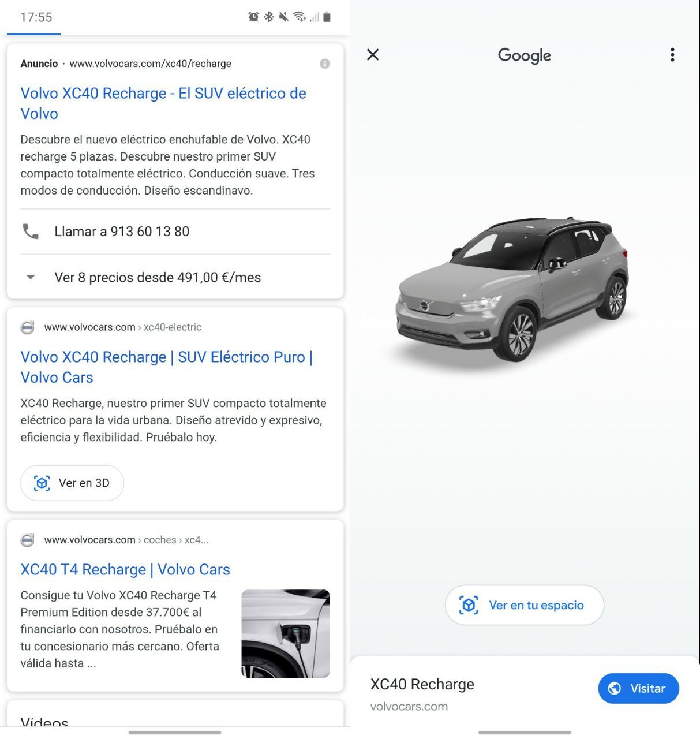The width and height of the screenshot is (700, 739).
Task: Tap the ad info icon
Action: (325, 64)
